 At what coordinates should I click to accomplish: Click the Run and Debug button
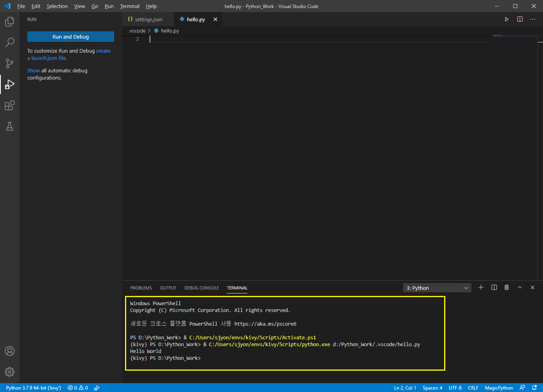tap(71, 37)
